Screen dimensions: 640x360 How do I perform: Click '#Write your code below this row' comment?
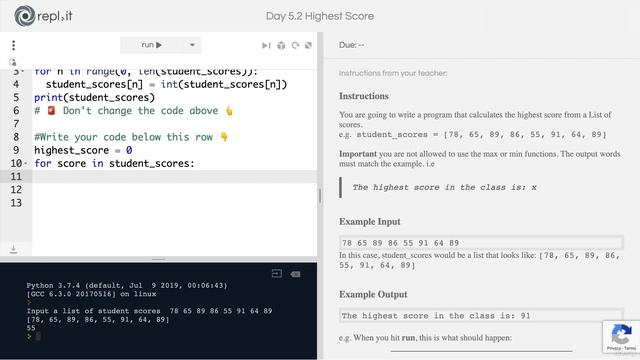[x=131, y=137]
